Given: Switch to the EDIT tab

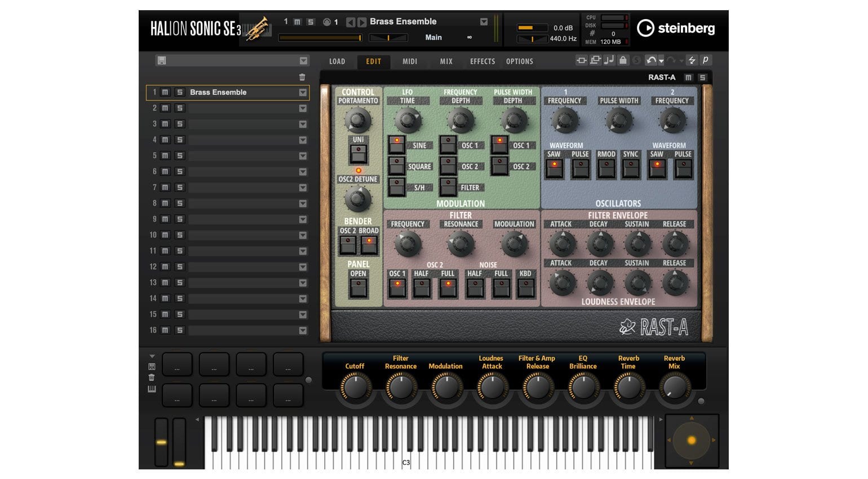Looking at the screenshot, I should (374, 61).
